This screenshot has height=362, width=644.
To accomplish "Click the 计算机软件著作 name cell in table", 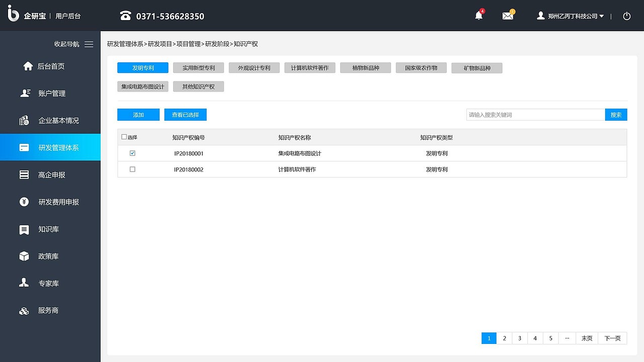I will coord(297,169).
